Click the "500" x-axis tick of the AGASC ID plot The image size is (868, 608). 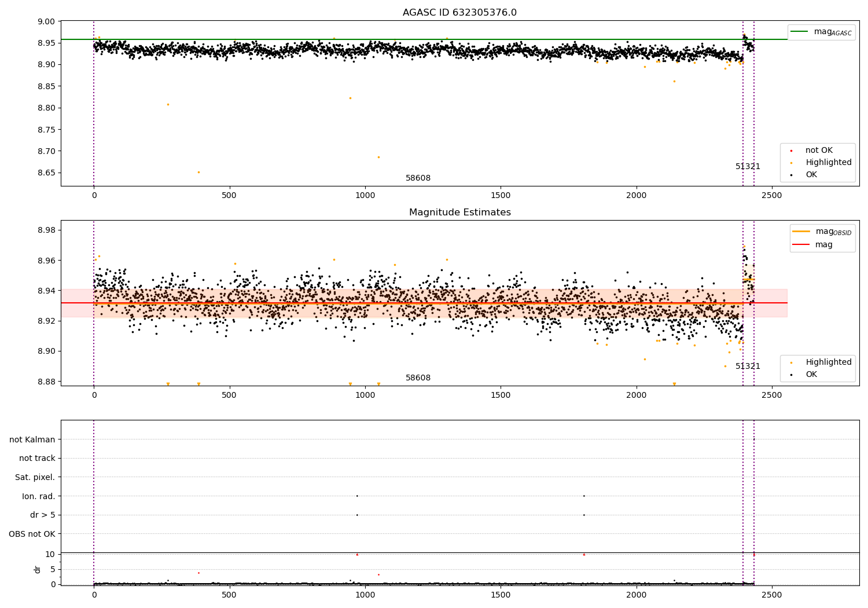[x=229, y=196]
